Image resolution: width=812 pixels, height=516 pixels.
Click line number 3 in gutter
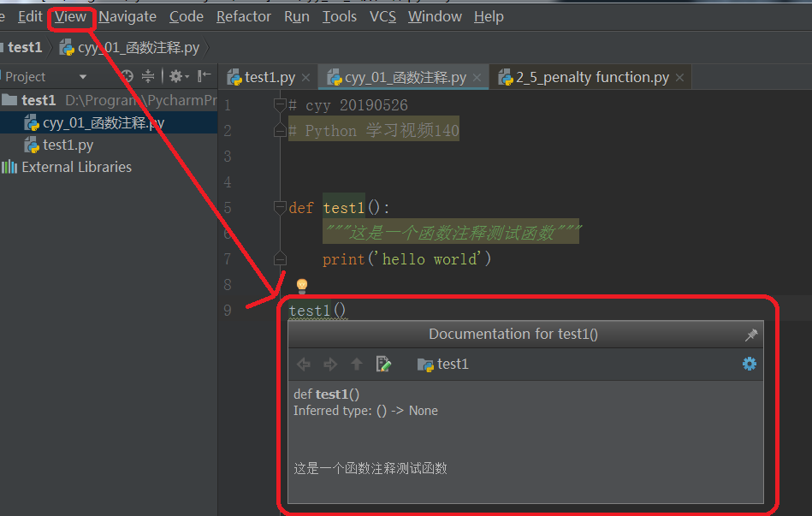tap(228, 157)
